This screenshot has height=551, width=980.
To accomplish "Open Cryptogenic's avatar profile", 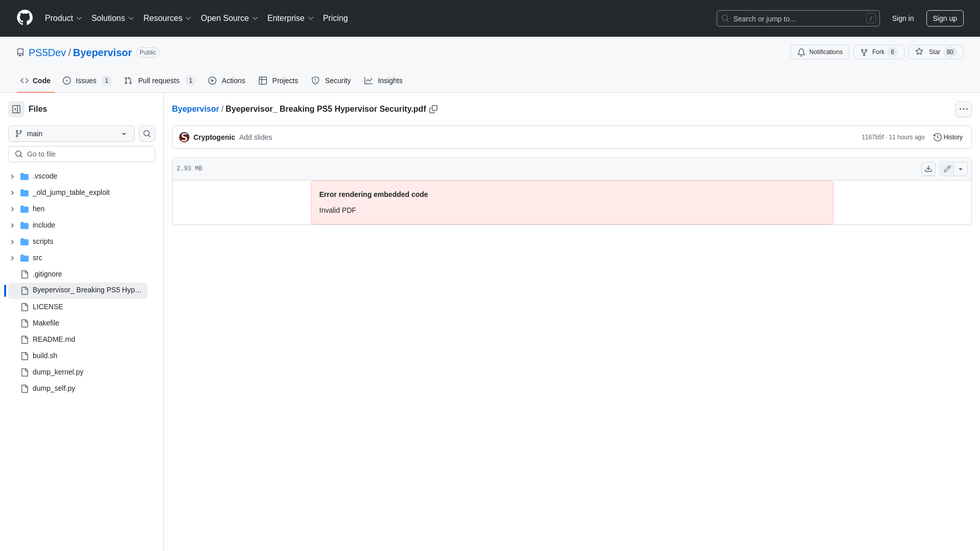I will [184, 137].
